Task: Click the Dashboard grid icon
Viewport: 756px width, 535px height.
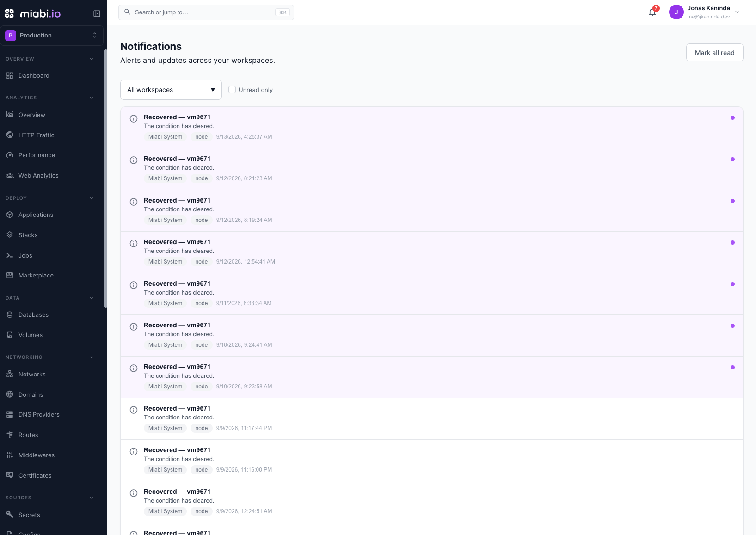Action: (x=10, y=75)
